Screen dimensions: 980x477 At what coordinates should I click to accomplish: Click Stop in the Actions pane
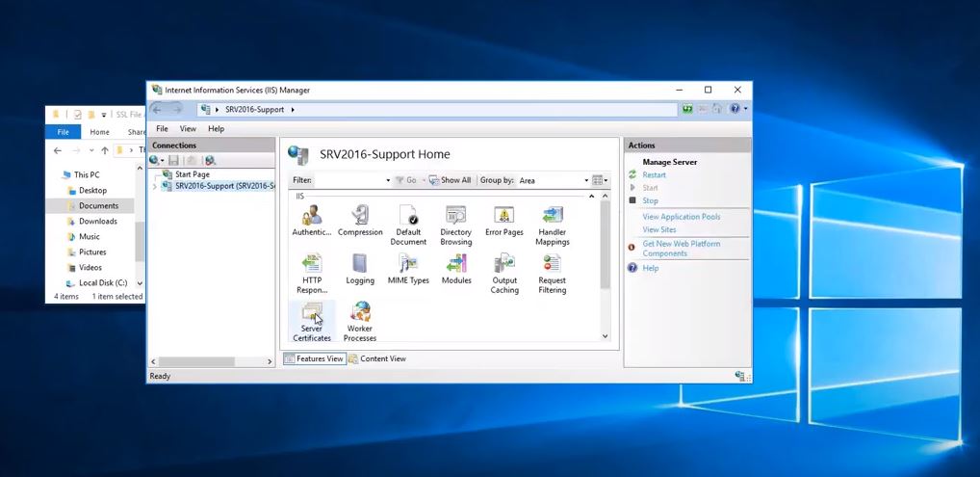[x=650, y=201]
